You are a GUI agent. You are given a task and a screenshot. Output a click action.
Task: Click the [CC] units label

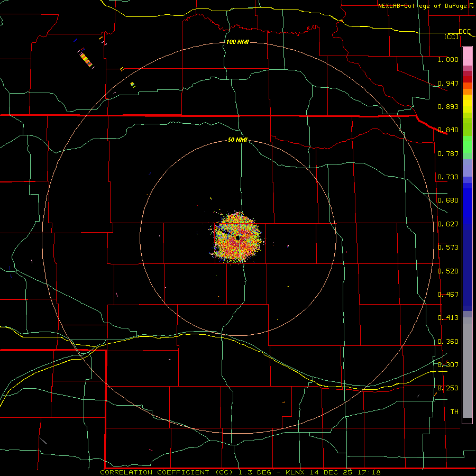452,36
